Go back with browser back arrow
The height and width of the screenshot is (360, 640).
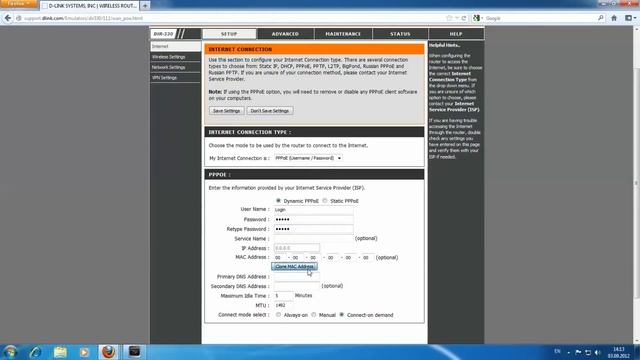(8, 18)
